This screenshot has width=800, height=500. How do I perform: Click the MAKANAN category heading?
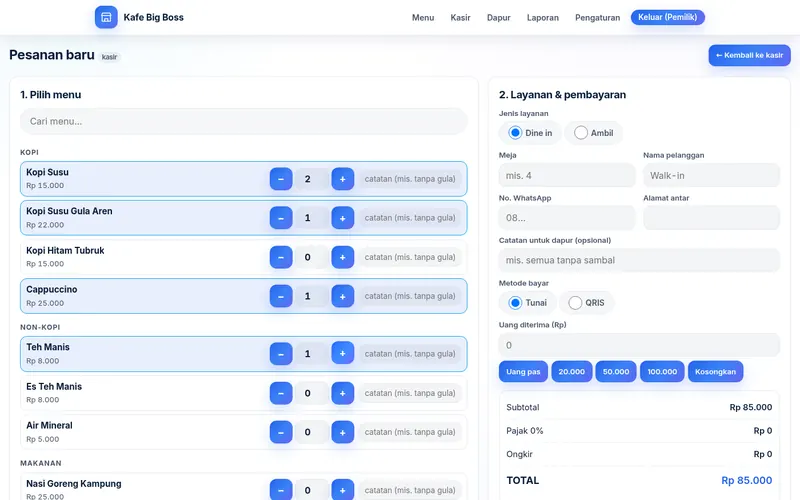click(x=41, y=463)
